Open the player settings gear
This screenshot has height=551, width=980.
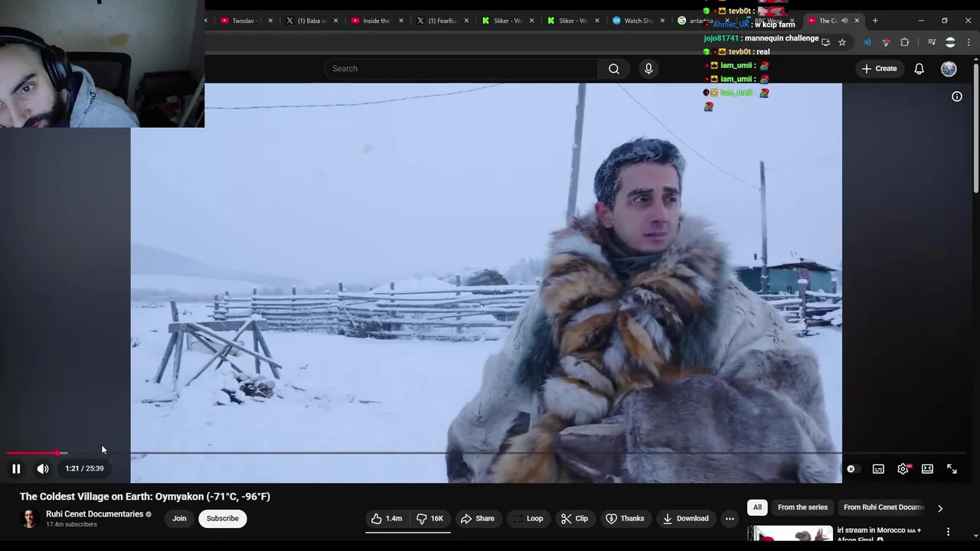pyautogui.click(x=903, y=469)
